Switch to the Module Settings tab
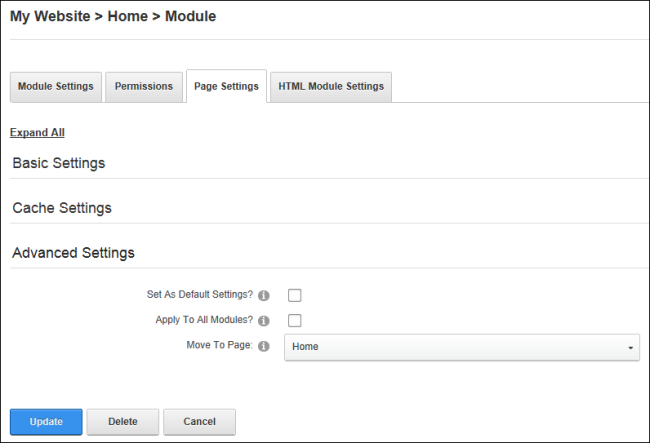 coord(56,87)
